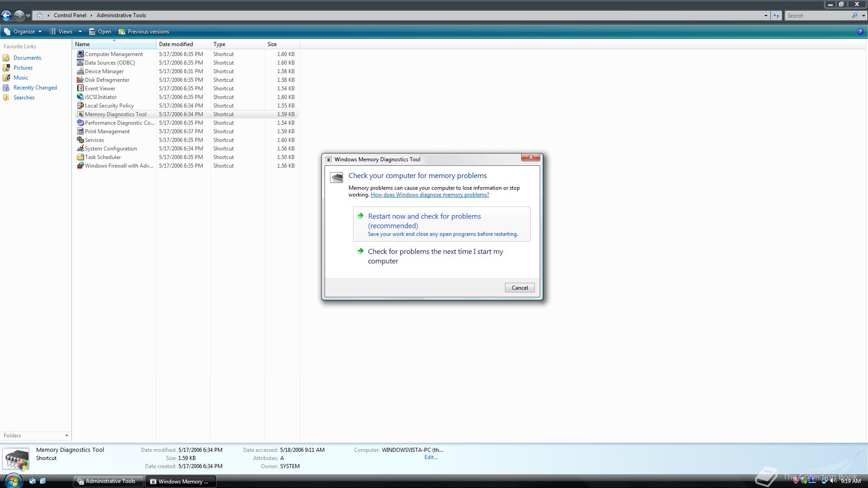Click the Administrative Tools breadcrumb segment
The height and width of the screenshot is (488, 868).
(121, 15)
